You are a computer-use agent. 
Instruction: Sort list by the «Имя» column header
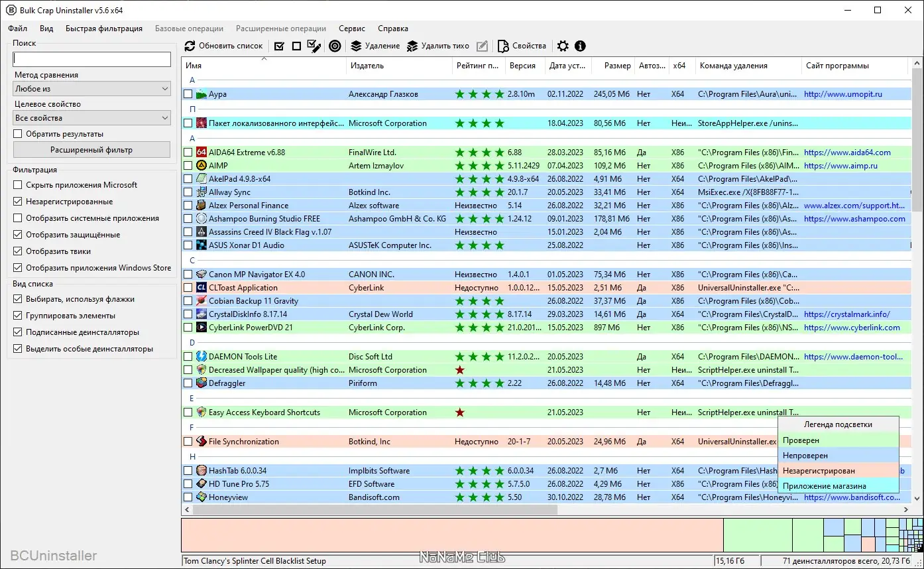tap(264, 66)
